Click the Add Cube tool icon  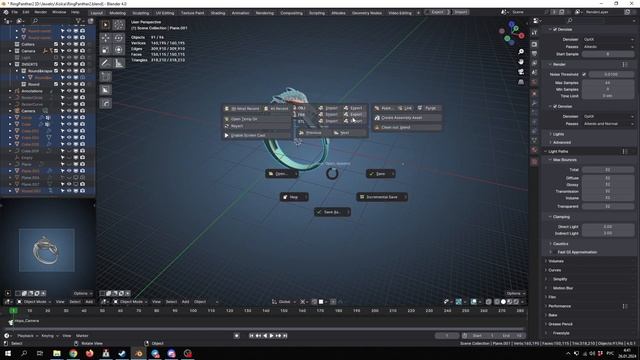(105, 77)
